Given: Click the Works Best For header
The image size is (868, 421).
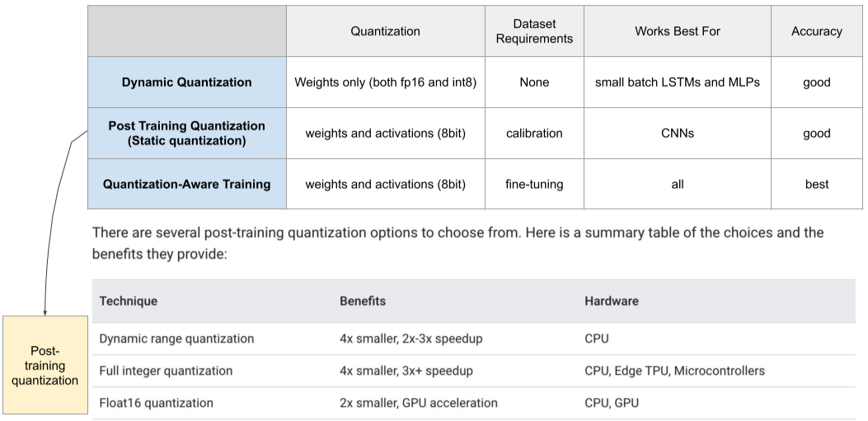Looking at the screenshot, I should [x=677, y=31].
